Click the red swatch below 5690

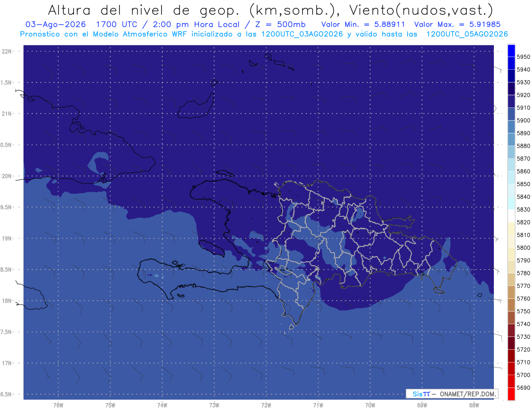tap(511, 394)
